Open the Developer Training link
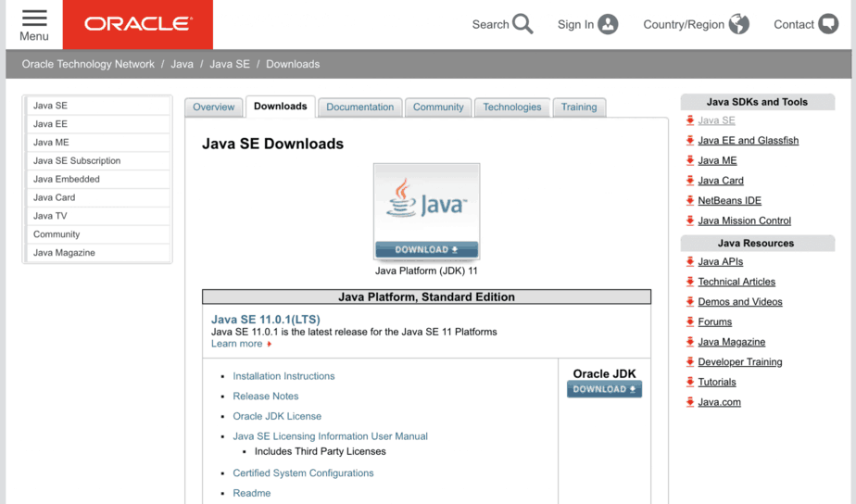This screenshot has width=856, height=504. [739, 361]
